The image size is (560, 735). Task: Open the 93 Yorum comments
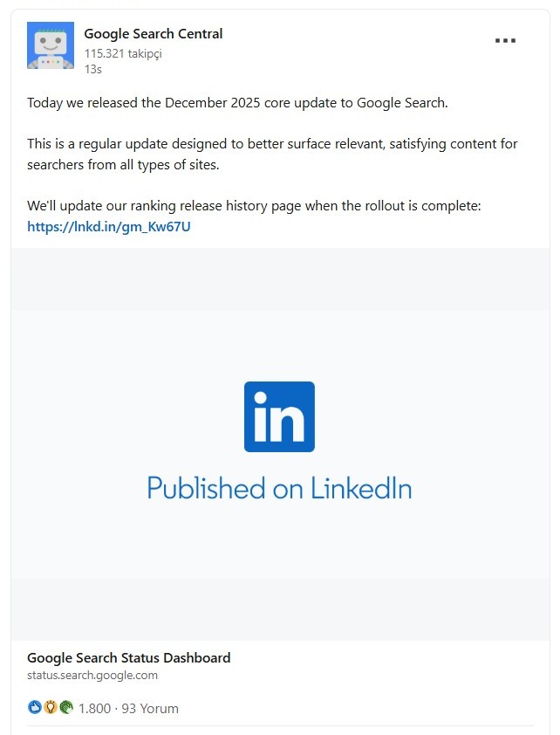(x=150, y=708)
